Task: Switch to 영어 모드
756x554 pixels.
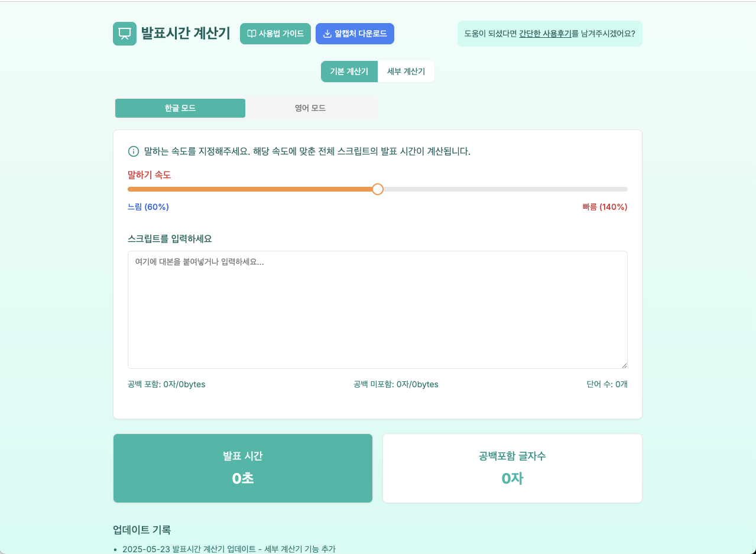Action: (312, 108)
